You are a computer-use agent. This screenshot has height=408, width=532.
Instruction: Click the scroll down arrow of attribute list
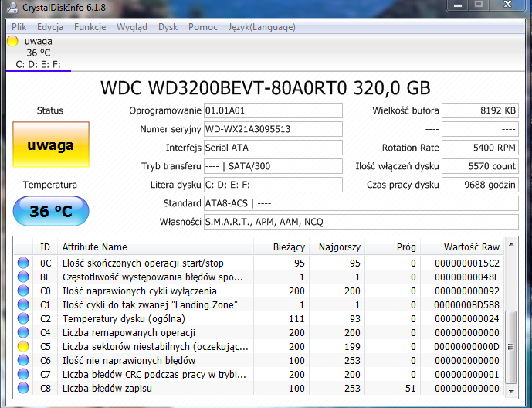(x=511, y=391)
